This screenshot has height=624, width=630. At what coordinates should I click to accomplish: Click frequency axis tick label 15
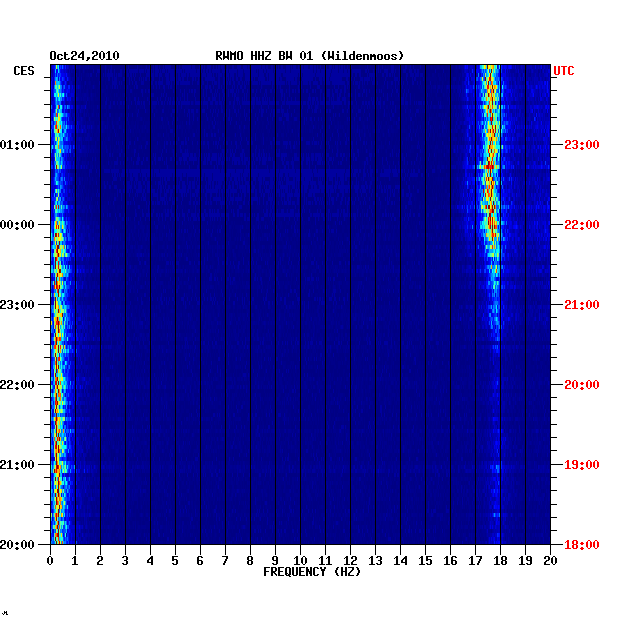[x=425, y=561]
